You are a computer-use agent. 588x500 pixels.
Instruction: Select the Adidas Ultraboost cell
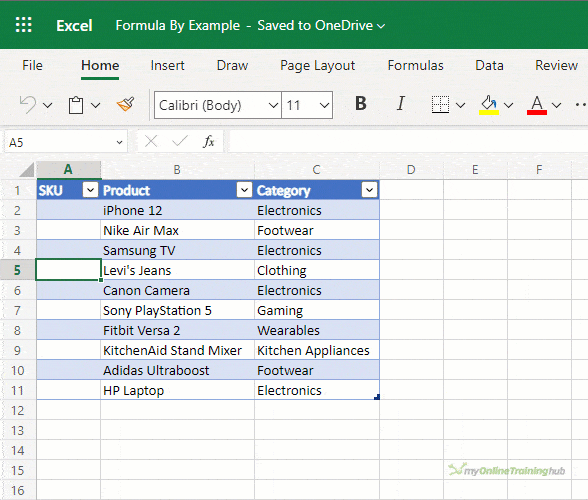coord(177,370)
